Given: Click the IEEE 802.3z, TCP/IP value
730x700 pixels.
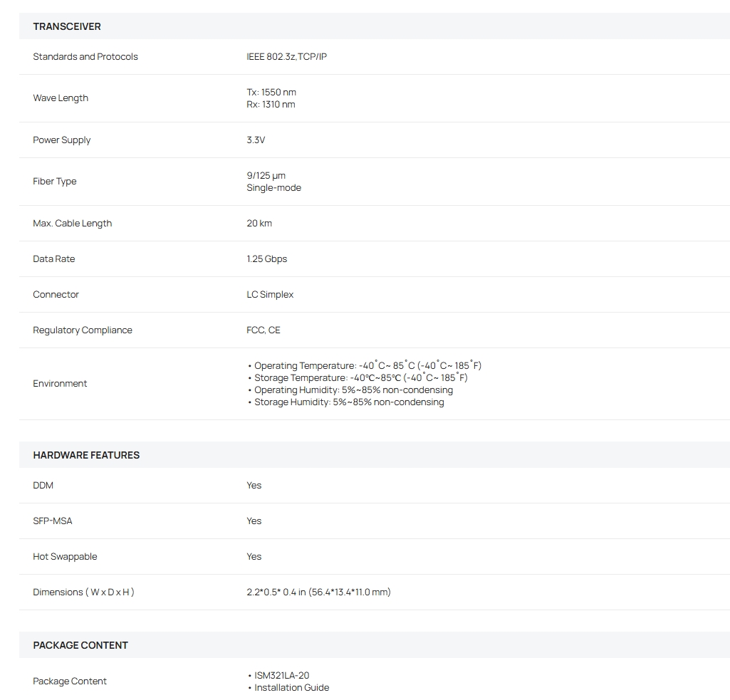Looking at the screenshot, I should click(287, 57).
